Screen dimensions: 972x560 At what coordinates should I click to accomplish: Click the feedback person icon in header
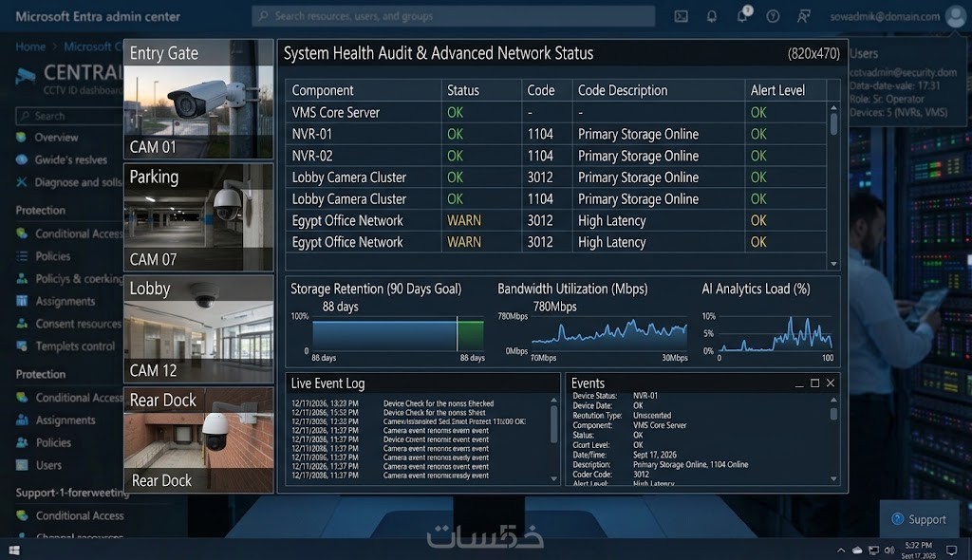coord(803,16)
